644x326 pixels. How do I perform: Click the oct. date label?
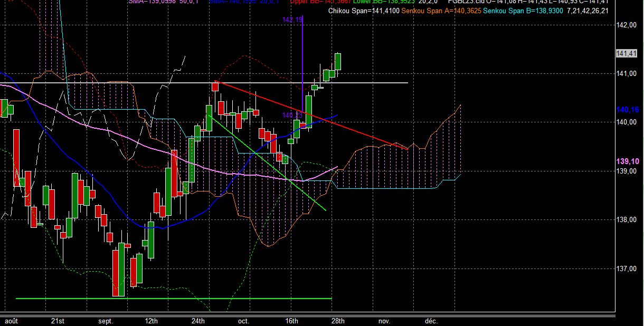(x=243, y=321)
